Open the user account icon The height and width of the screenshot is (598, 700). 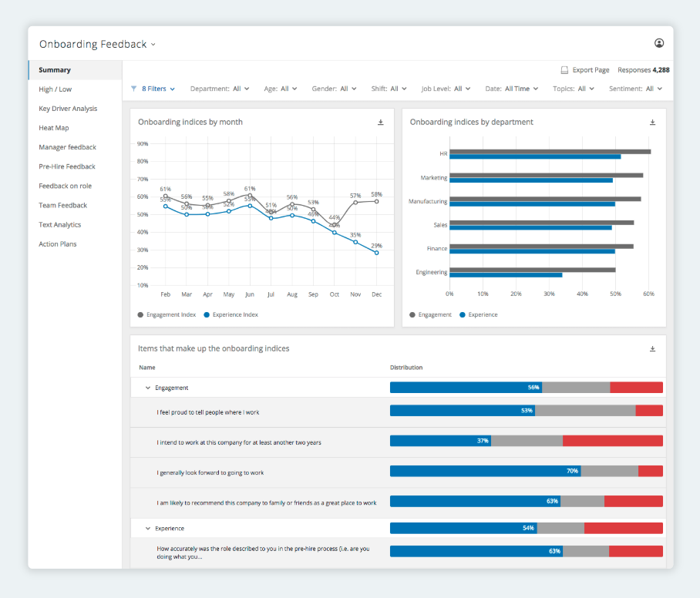tap(659, 43)
